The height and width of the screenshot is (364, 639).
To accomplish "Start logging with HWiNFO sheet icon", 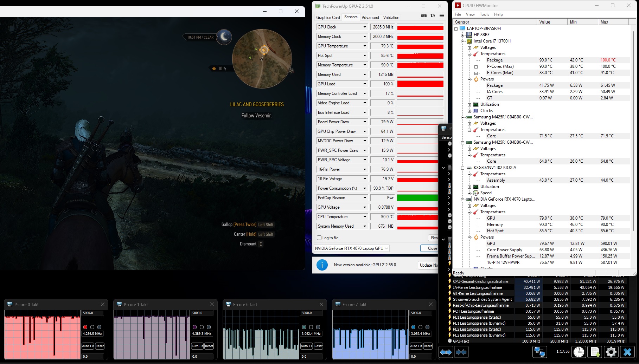I will point(595,352).
